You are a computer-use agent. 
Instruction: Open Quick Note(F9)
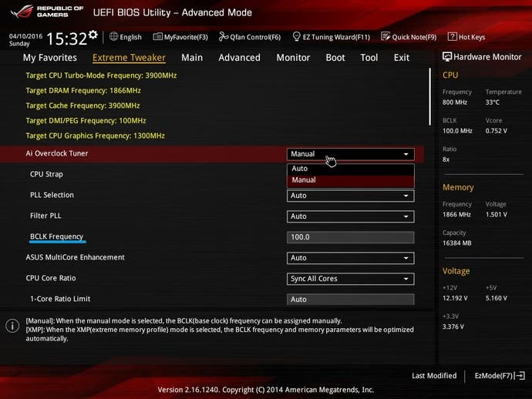pos(409,37)
